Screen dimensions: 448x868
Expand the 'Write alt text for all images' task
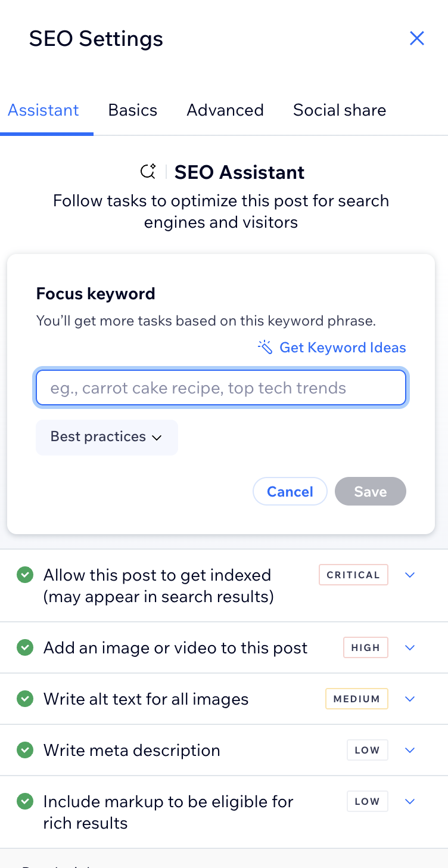click(x=410, y=699)
